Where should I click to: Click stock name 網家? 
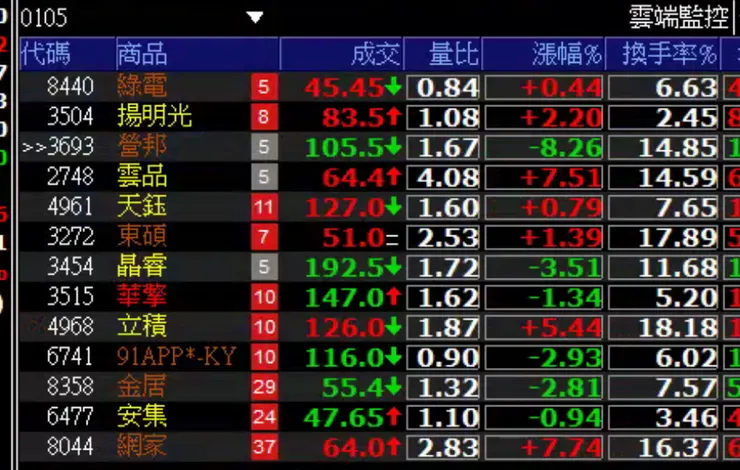pyautogui.click(x=142, y=446)
